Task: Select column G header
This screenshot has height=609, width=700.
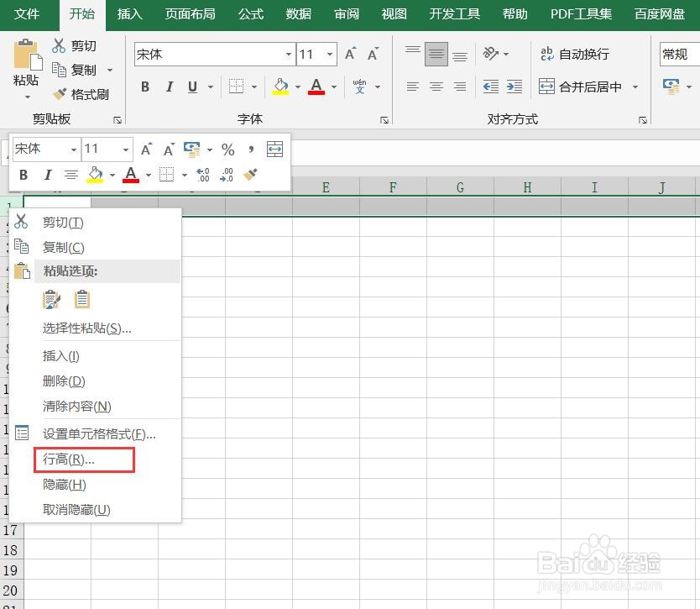Action: 460,187
